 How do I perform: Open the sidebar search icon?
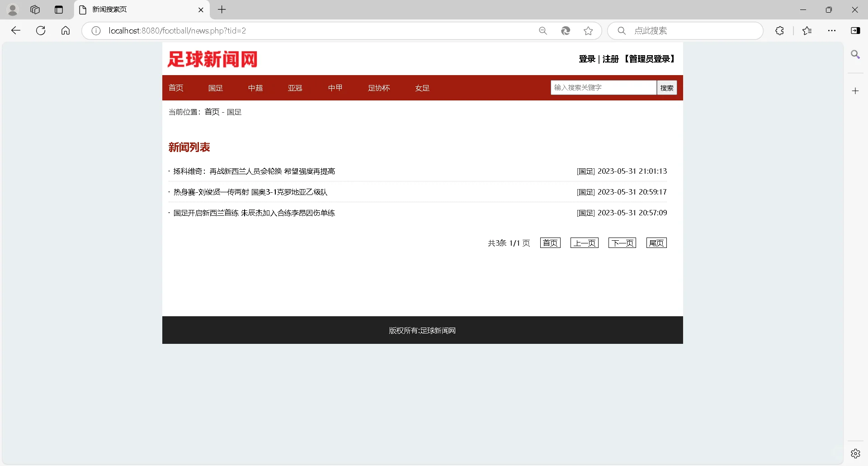[x=856, y=54]
